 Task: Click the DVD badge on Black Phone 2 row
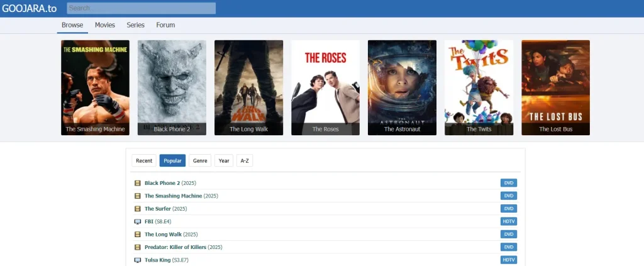[508, 183]
